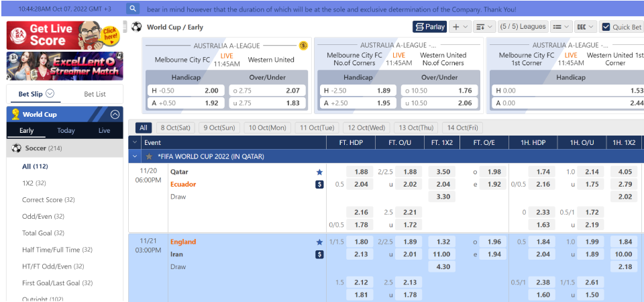Toggle the Quick Bet checkbox
Viewport: 644px width, 302px height.
pyautogui.click(x=606, y=27)
